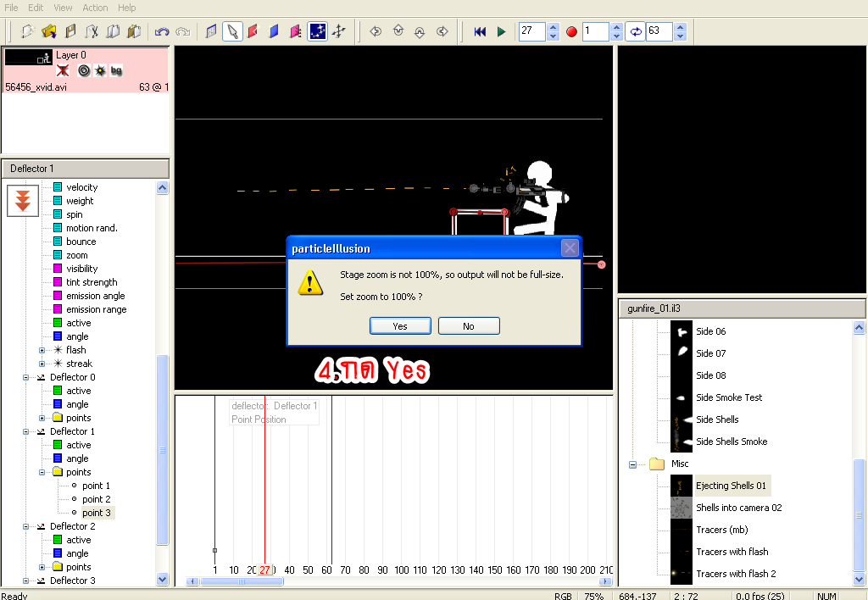Click the end frame field showing 63
868x600 pixels.
659,31
